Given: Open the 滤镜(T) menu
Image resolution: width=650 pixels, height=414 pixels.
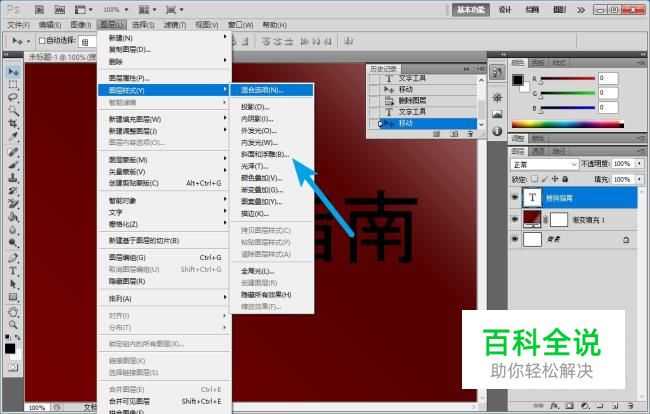Looking at the screenshot, I should point(175,25).
